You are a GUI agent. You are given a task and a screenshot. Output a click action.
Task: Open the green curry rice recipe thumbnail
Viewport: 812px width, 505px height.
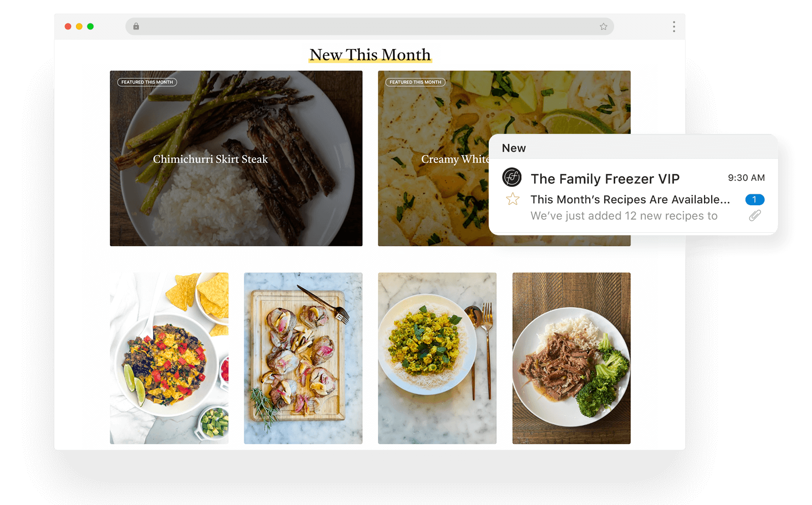(437, 358)
